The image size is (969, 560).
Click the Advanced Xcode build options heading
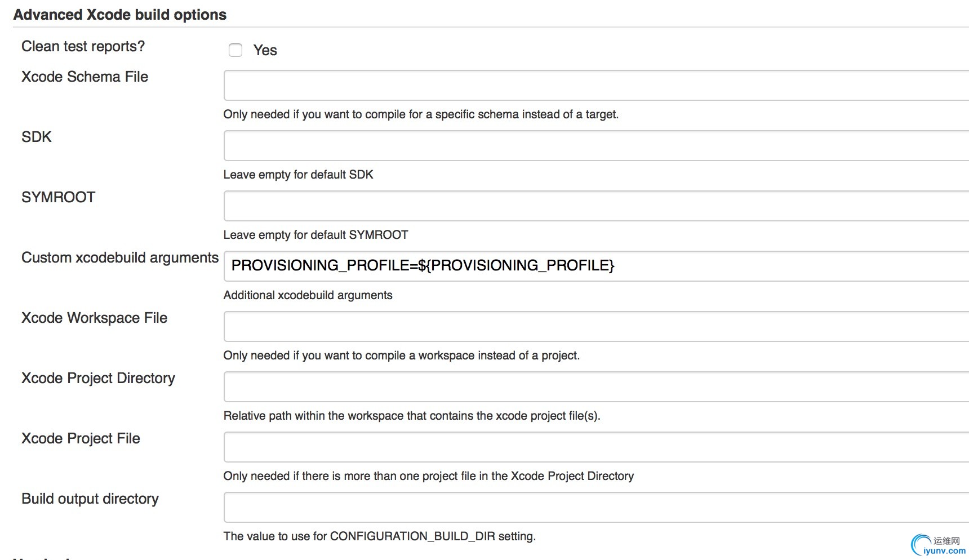pyautogui.click(x=119, y=15)
